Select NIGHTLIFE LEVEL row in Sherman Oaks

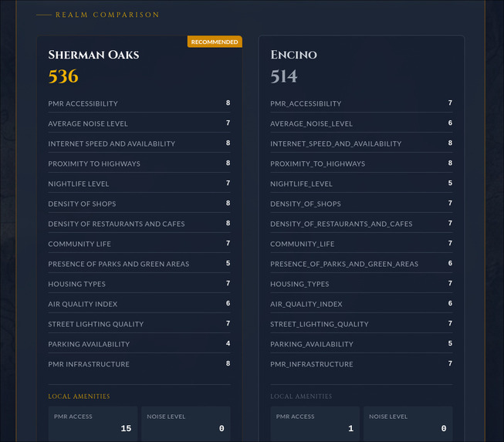(x=139, y=184)
